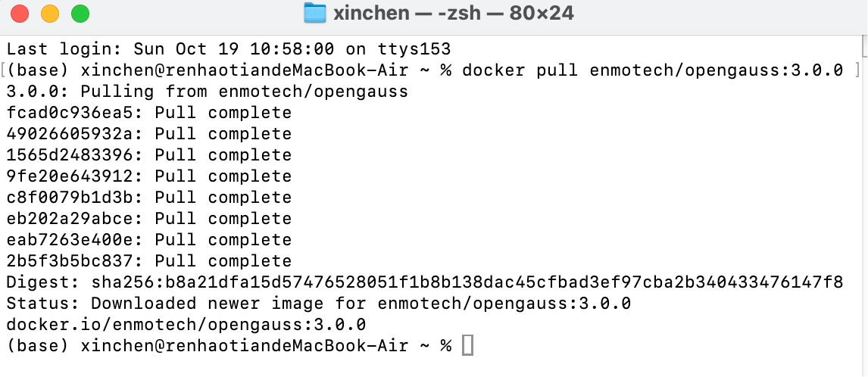Image resolution: width=868 pixels, height=377 pixels.
Task: Click the window title "xinchen — -zsh — 80×24"
Action: (x=453, y=13)
